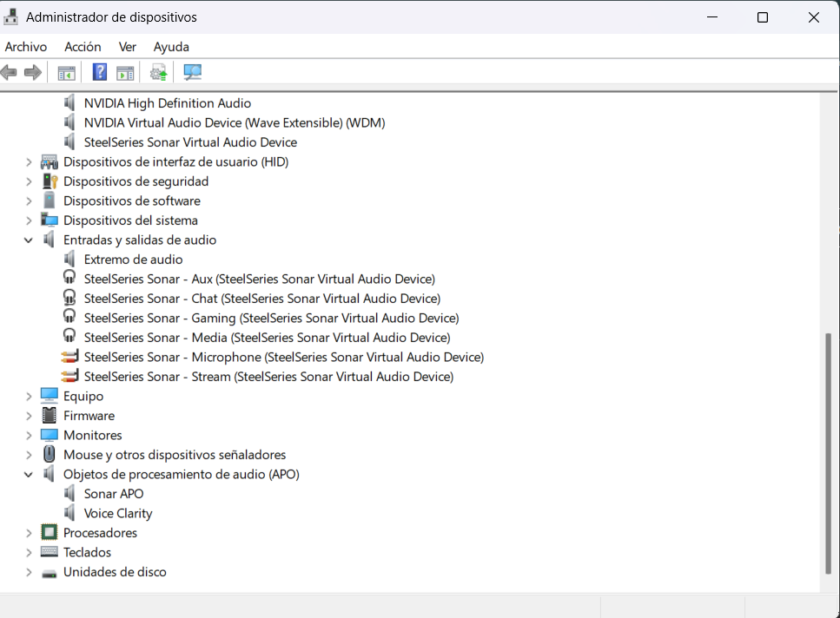840x618 pixels.
Task: Click the microphone jack icon beside Sonar - Microphone
Action: (69, 357)
